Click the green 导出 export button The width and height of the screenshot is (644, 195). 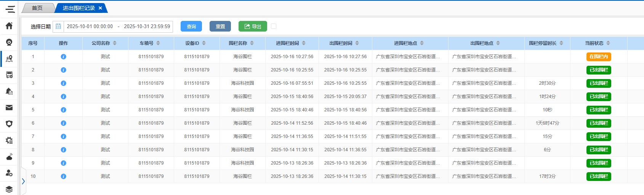pos(253,26)
